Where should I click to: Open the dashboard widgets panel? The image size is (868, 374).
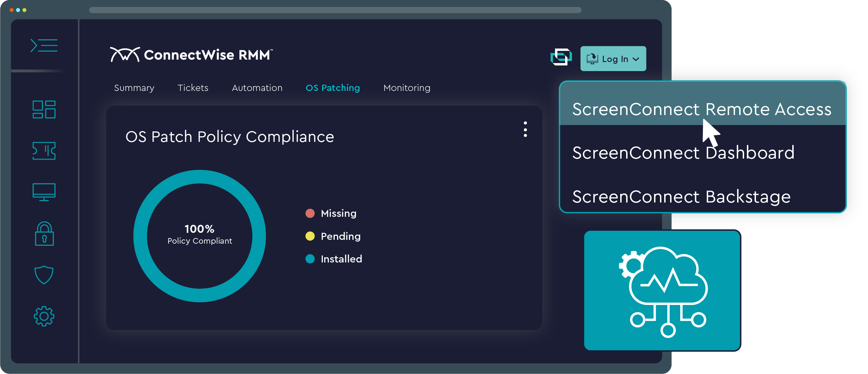44,109
